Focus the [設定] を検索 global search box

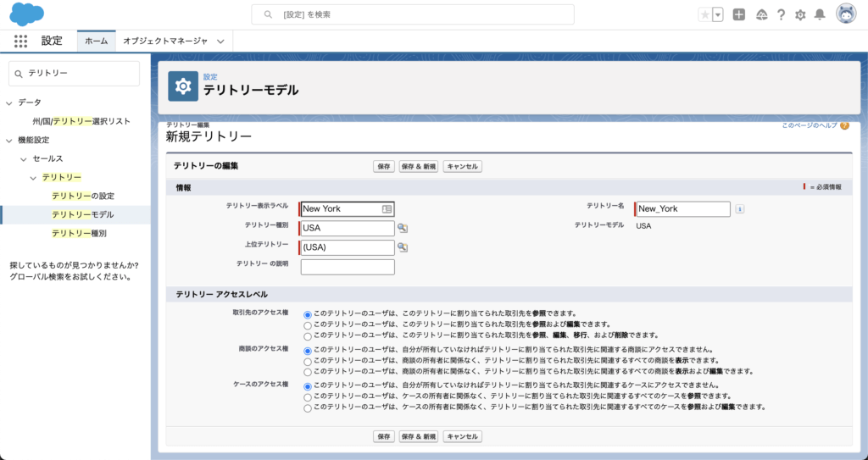click(x=413, y=15)
